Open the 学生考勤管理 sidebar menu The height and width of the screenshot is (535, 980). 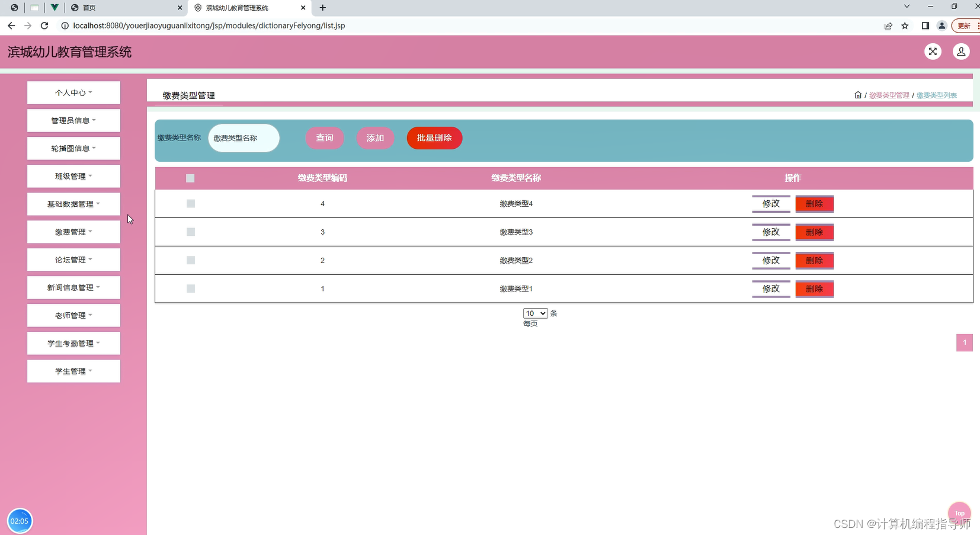coord(73,344)
